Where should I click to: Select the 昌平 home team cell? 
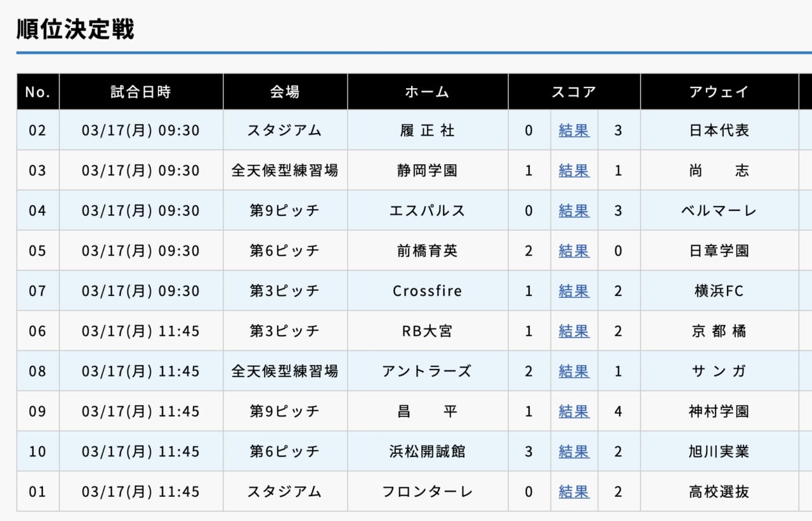tap(428, 411)
